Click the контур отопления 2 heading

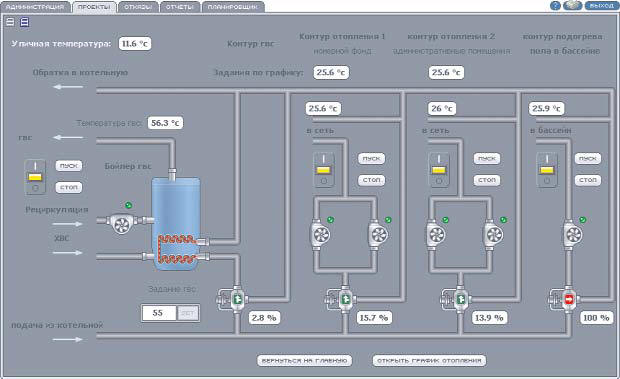[451, 36]
